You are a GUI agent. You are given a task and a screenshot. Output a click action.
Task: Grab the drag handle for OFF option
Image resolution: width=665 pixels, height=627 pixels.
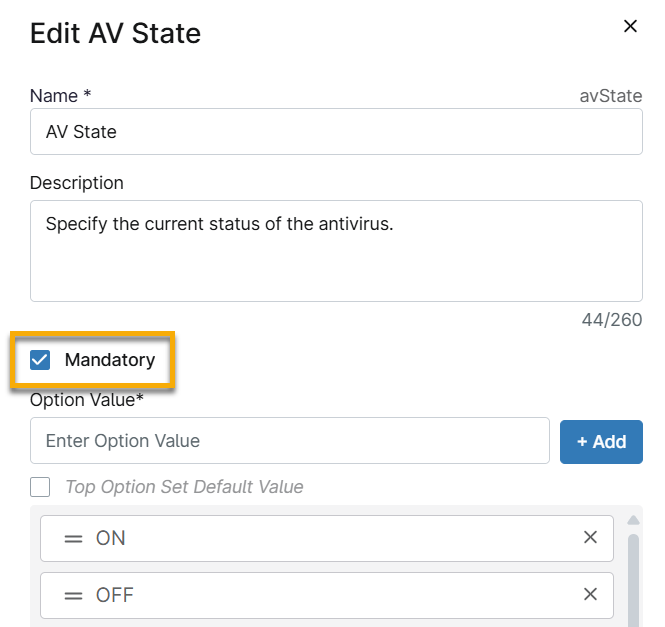click(73, 595)
